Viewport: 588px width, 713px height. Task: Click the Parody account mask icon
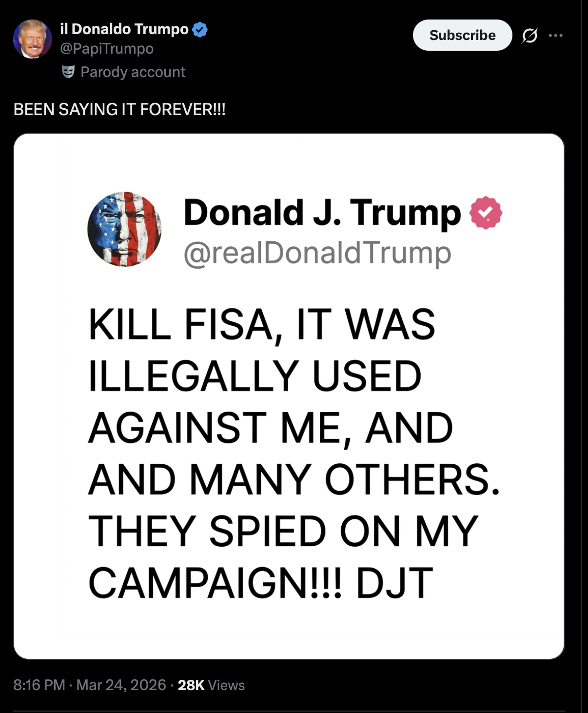68,72
